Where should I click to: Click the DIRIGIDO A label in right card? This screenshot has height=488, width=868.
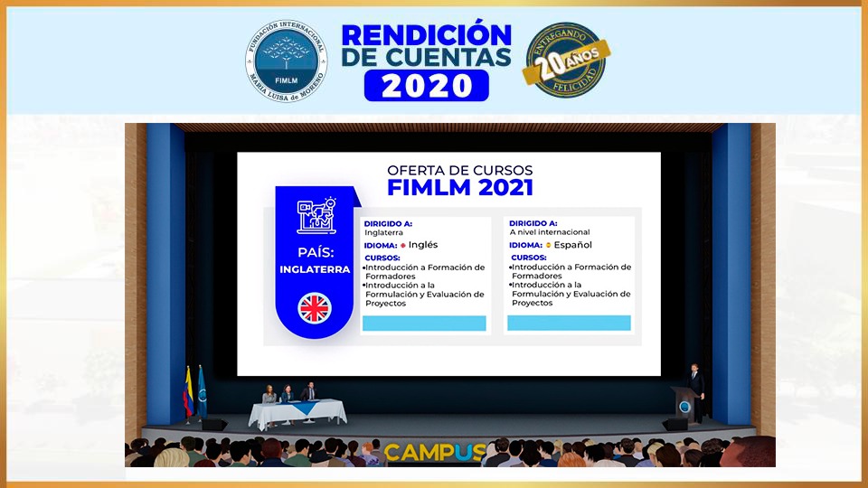tap(533, 223)
